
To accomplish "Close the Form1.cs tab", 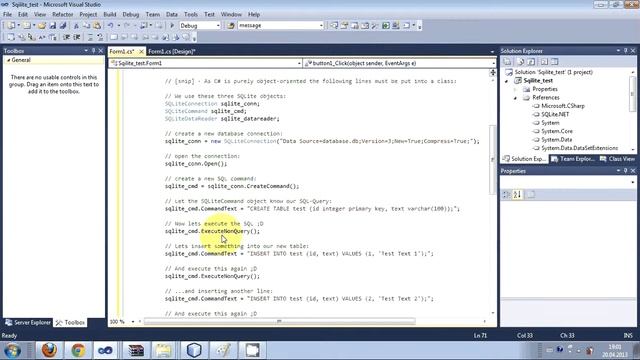I will (141, 51).
